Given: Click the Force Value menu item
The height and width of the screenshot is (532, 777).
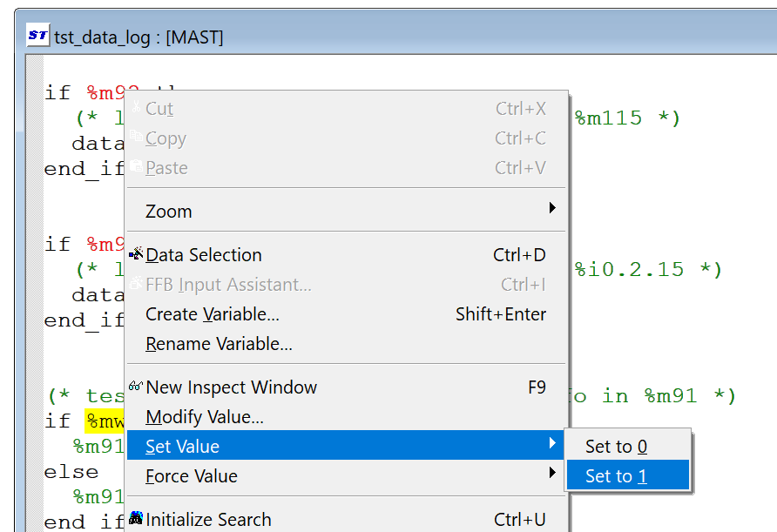Looking at the screenshot, I should point(192,476).
